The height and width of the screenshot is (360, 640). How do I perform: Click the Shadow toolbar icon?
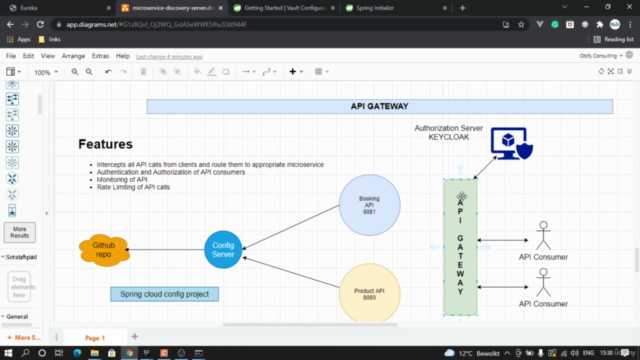[226, 72]
